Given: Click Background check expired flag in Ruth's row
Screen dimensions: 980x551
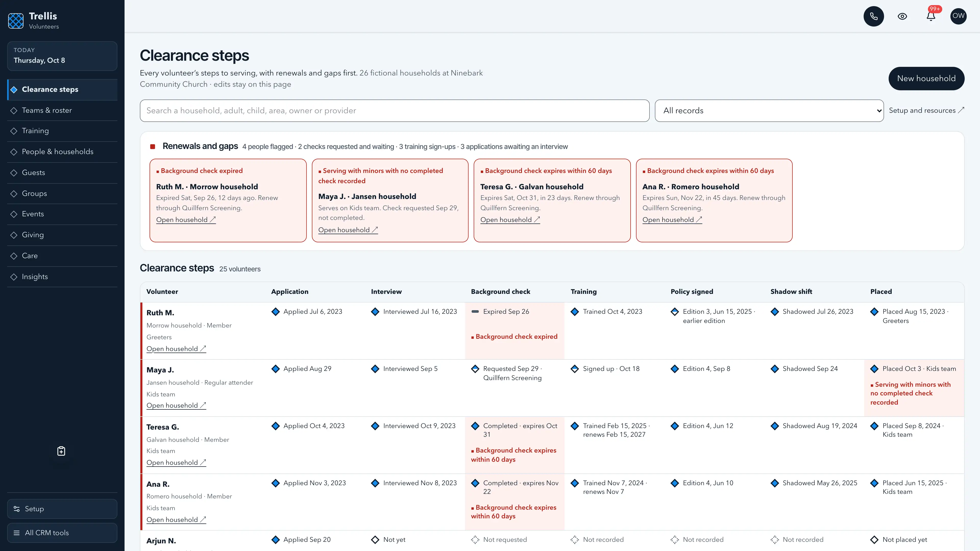Looking at the screenshot, I should 514,336.
